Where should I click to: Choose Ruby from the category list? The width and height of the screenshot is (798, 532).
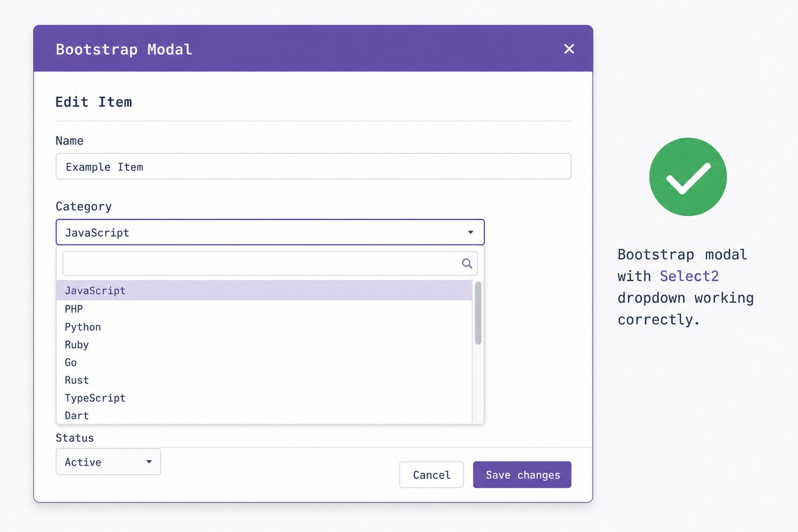coord(265,344)
